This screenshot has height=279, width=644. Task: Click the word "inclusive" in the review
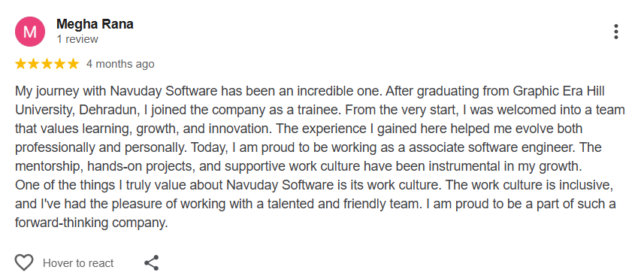point(585,185)
